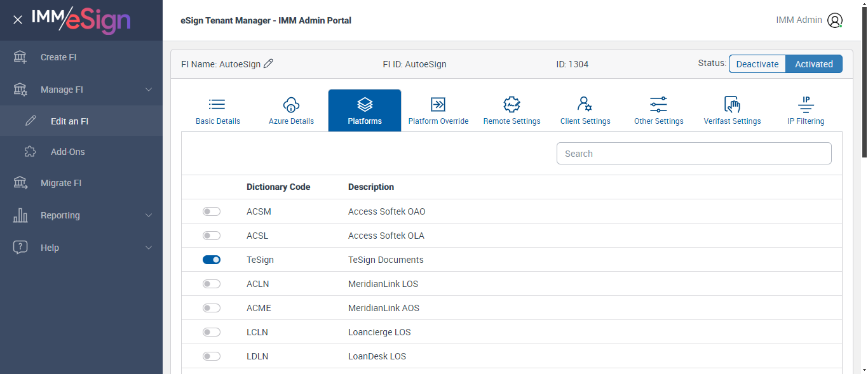Viewport: 868px width, 374px height.
Task: Click the Help question mark icon
Action: pyautogui.click(x=20, y=248)
